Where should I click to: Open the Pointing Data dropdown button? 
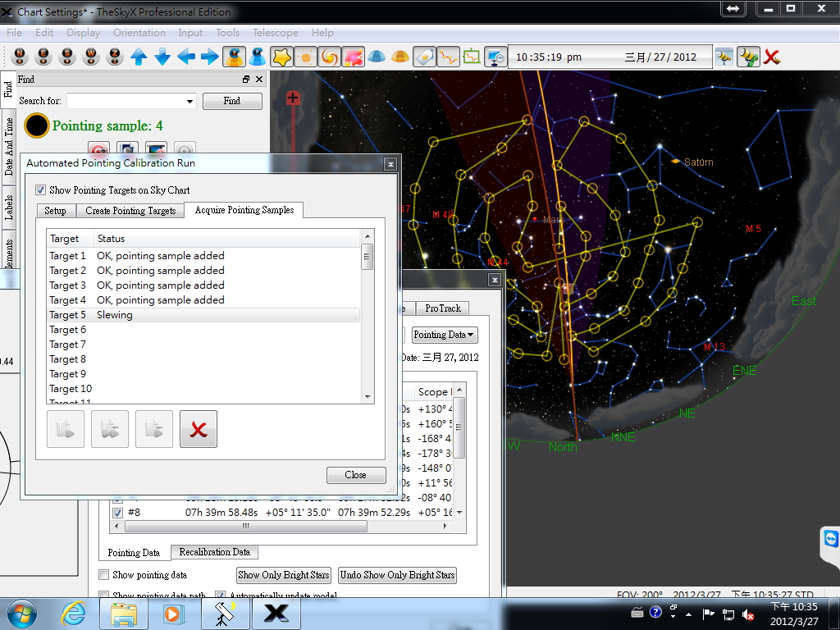point(444,335)
